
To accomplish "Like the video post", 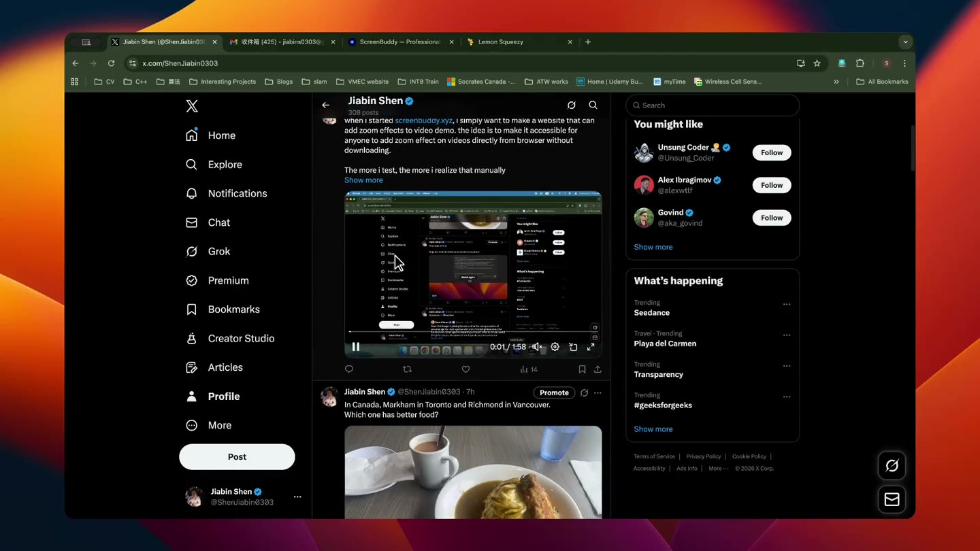I will [x=465, y=369].
